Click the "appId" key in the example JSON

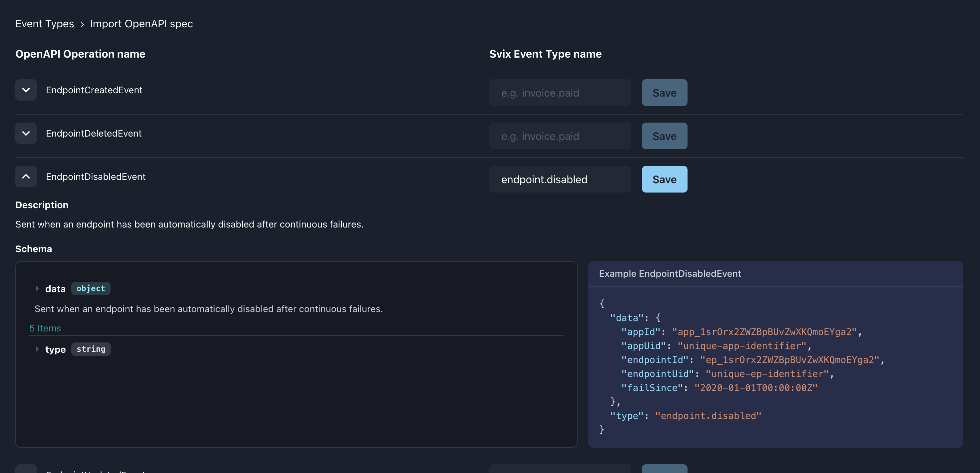[x=641, y=332]
